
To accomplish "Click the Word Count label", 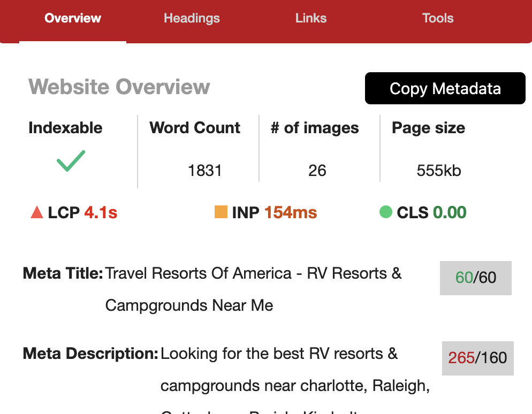I will coord(195,128).
